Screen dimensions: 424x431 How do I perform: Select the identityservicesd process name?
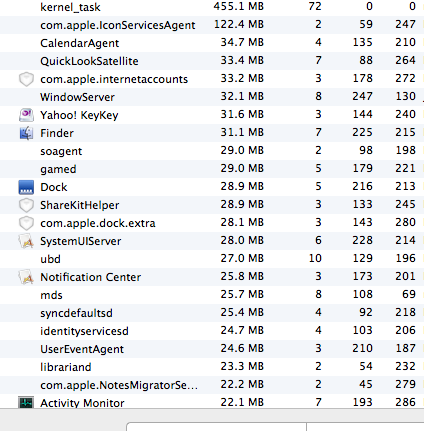tap(84, 331)
